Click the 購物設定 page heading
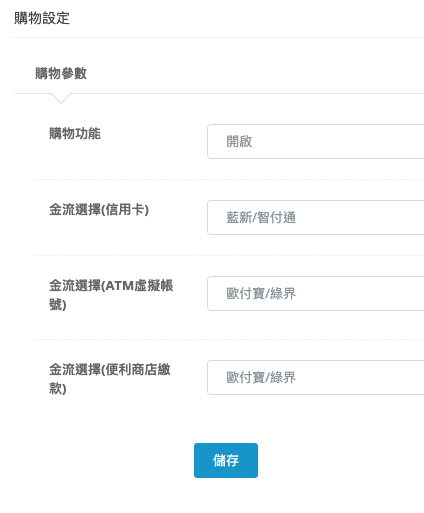424x513 pixels. point(42,18)
